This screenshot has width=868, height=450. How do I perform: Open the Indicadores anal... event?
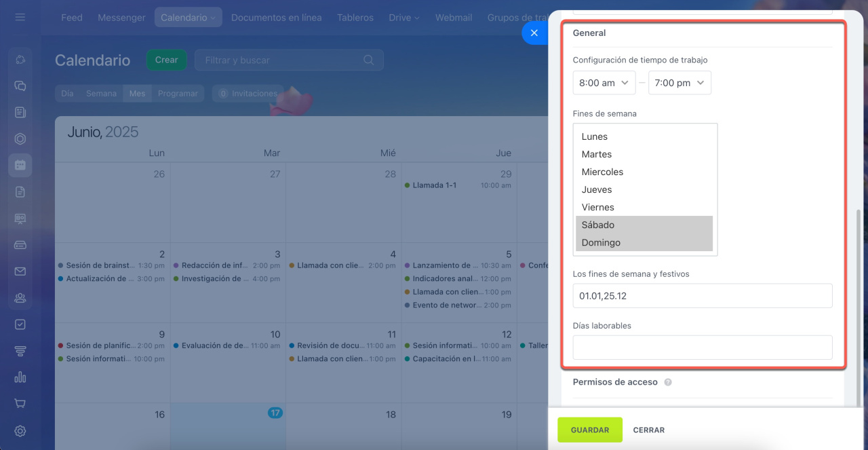(458, 279)
